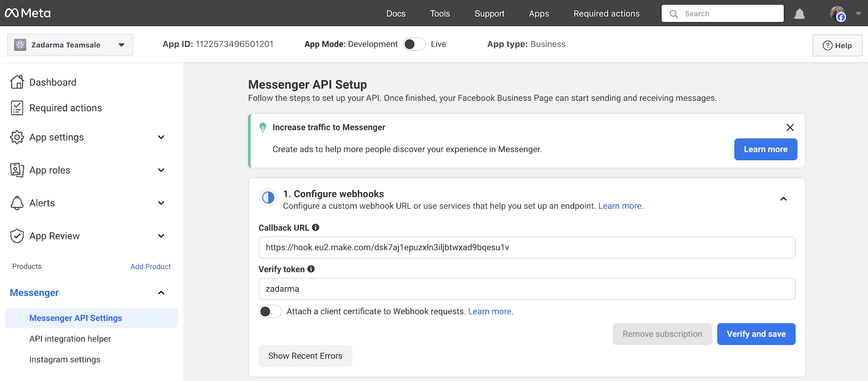
Task: Click the Add Product link
Action: [150, 267]
